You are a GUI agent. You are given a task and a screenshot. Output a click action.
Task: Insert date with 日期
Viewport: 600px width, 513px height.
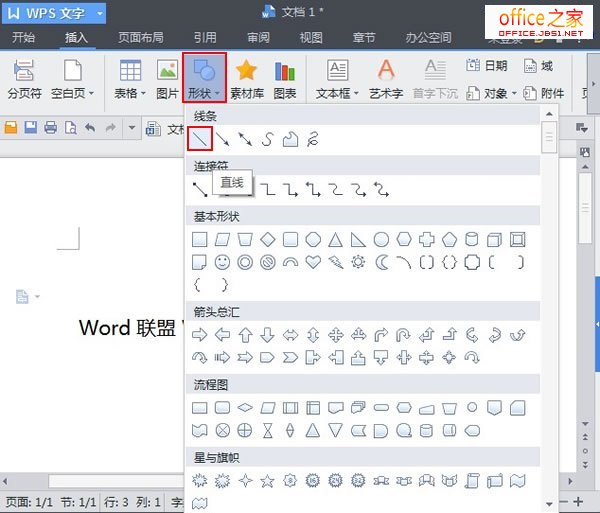tap(487, 66)
